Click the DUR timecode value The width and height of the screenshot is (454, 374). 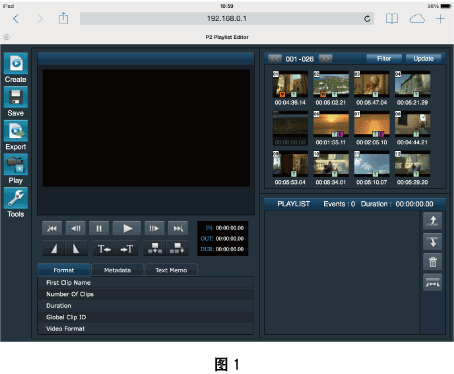point(230,249)
